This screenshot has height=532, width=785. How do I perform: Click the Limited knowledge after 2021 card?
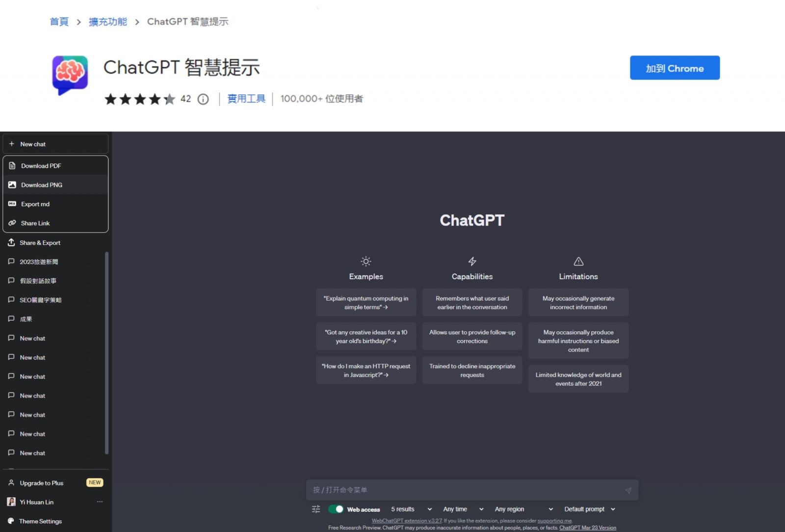(578, 379)
